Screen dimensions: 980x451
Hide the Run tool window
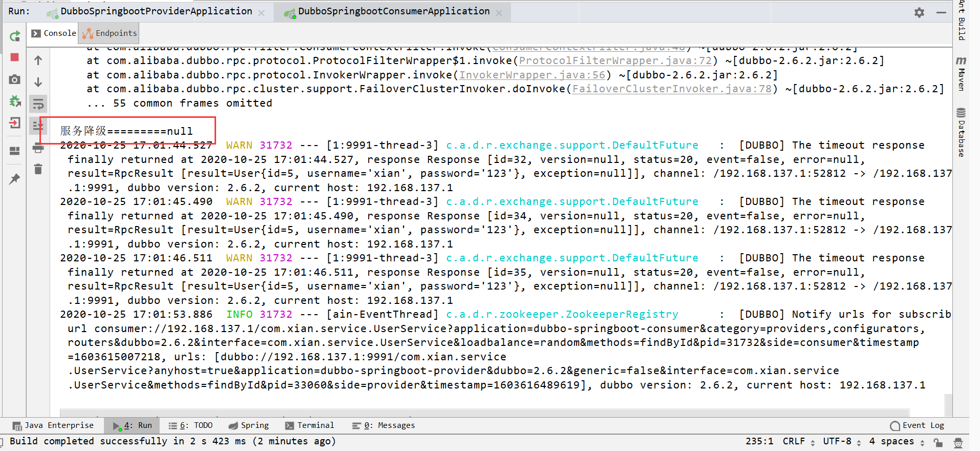click(x=941, y=12)
